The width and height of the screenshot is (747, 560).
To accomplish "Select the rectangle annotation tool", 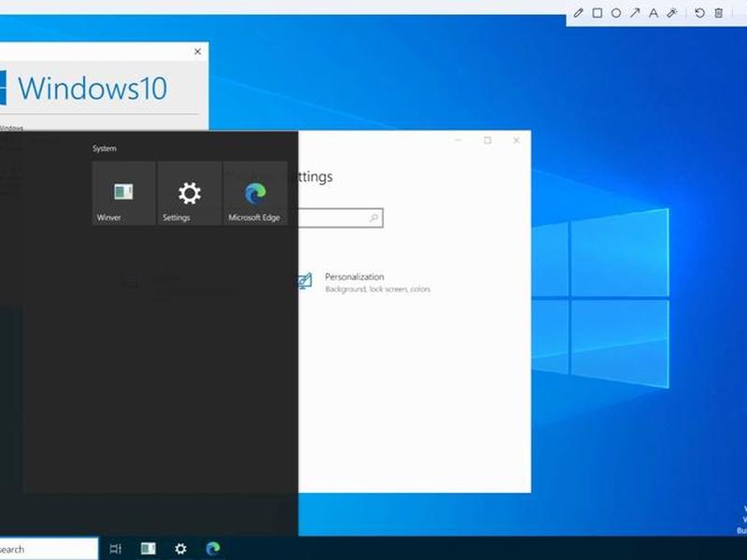I will point(597,13).
